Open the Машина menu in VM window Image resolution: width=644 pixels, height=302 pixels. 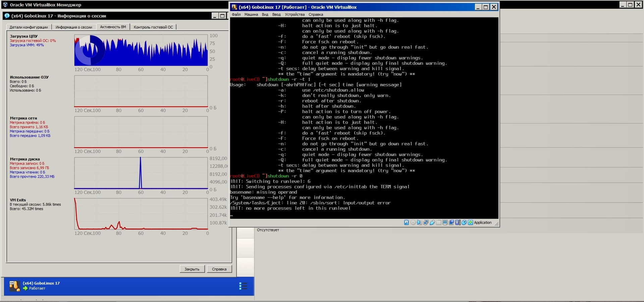251,14
